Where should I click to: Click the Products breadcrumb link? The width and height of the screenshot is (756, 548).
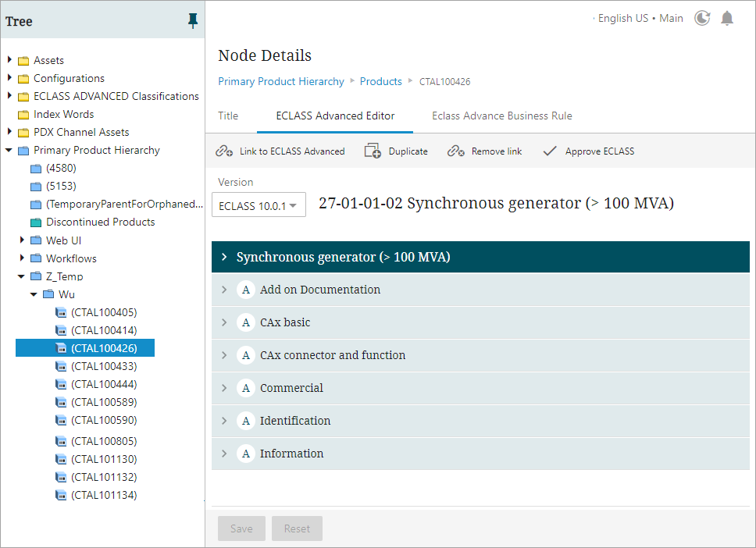(380, 81)
